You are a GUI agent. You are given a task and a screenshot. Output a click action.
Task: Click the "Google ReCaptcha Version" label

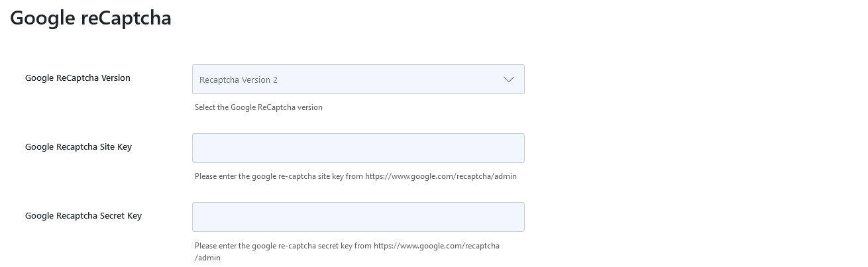coord(78,78)
